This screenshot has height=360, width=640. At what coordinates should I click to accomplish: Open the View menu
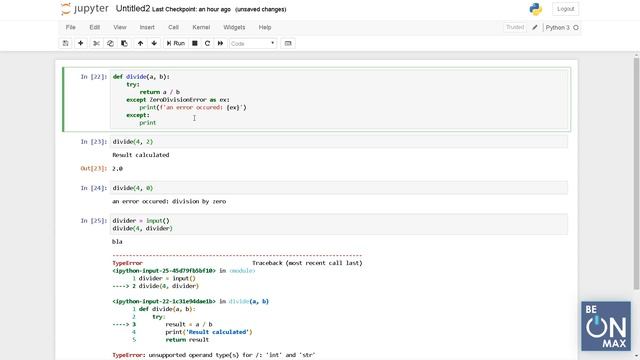[x=120, y=27]
